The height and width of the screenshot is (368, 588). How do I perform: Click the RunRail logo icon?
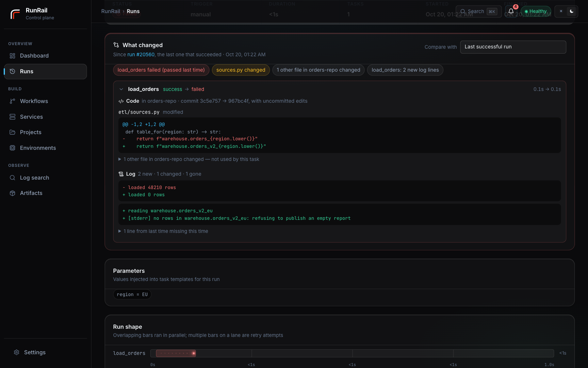15,14
